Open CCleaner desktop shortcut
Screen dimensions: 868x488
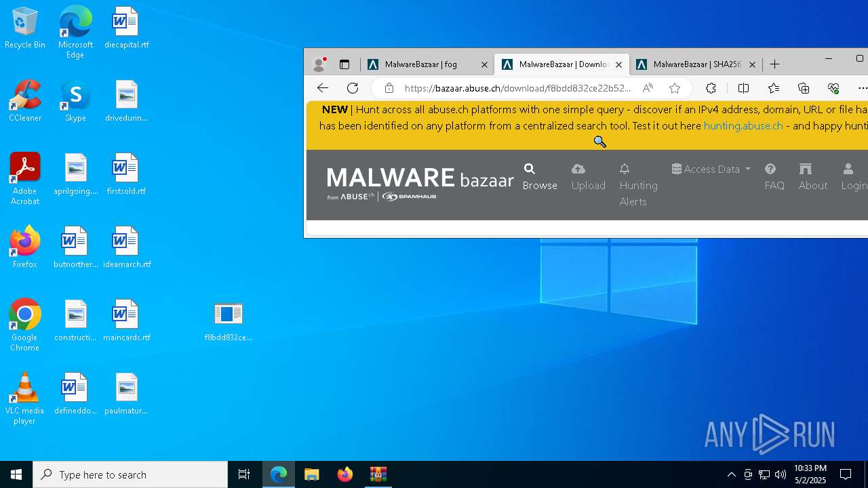(25, 101)
